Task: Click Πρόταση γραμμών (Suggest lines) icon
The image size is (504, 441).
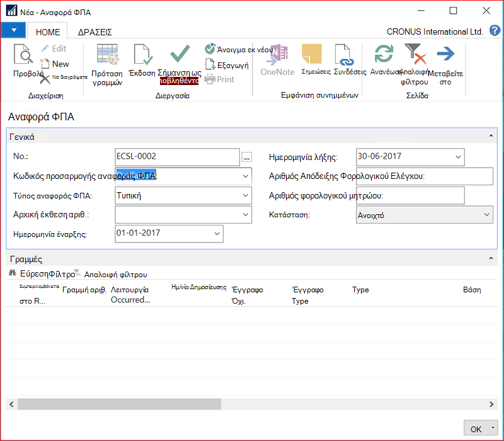Action: [108, 54]
